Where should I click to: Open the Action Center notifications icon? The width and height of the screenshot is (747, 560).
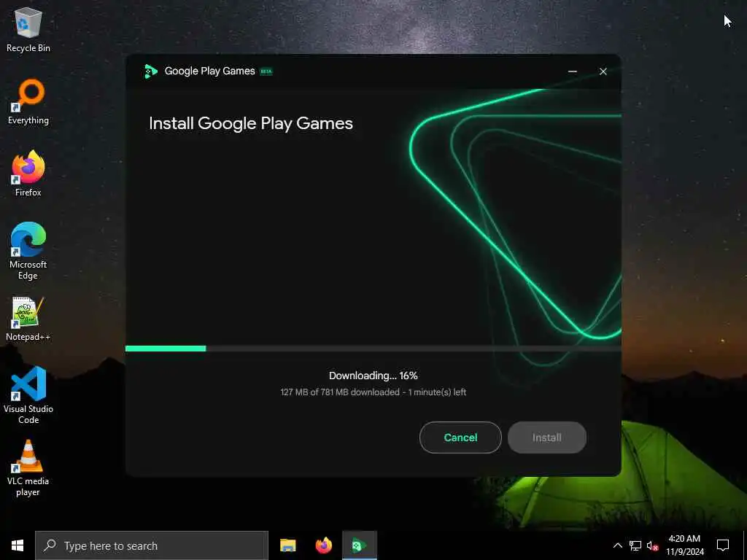[x=723, y=545]
